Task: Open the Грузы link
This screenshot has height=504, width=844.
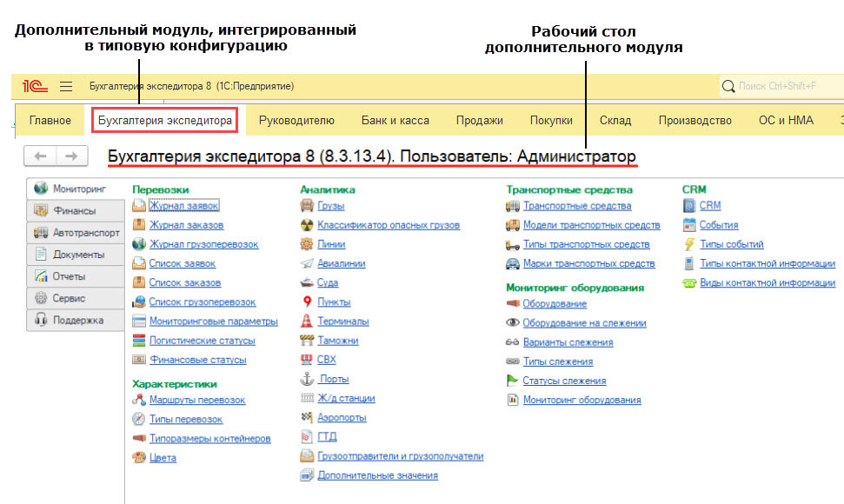Action: pyautogui.click(x=330, y=205)
